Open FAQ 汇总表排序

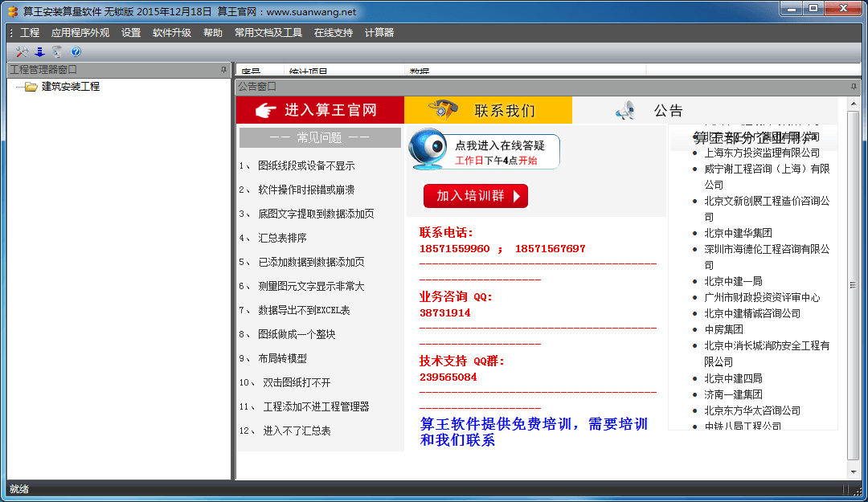click(282, 238)
